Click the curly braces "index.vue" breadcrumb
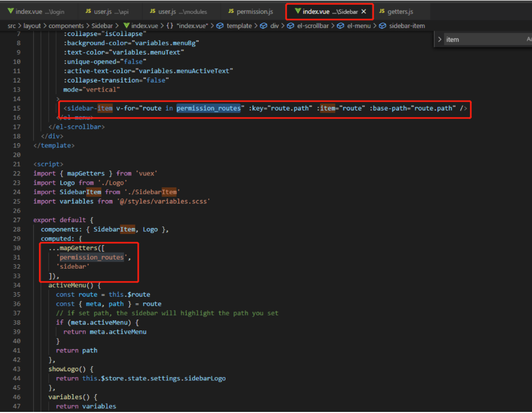Image resolution: width=532 pixels, height=413 pixels. click(187, 26)
